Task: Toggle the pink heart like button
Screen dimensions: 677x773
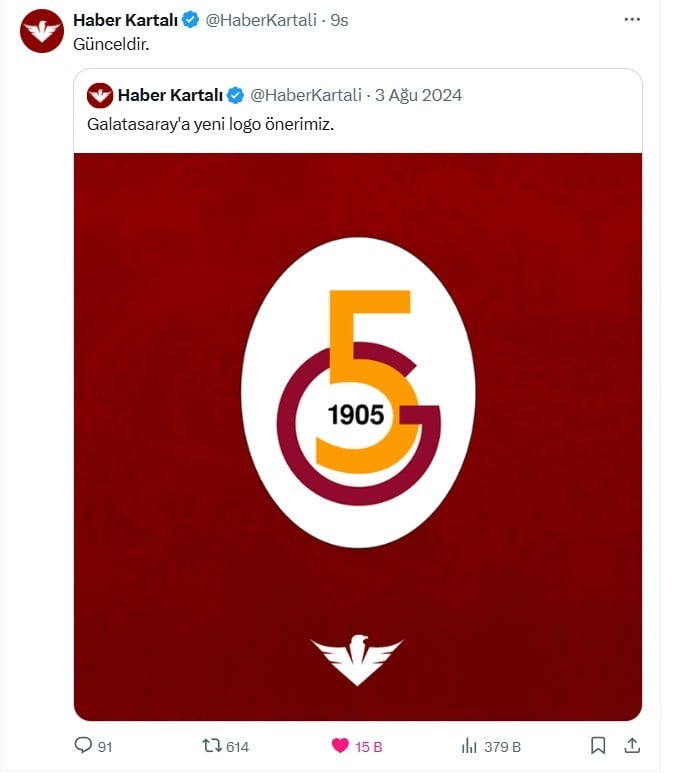Action: (340, 746)
